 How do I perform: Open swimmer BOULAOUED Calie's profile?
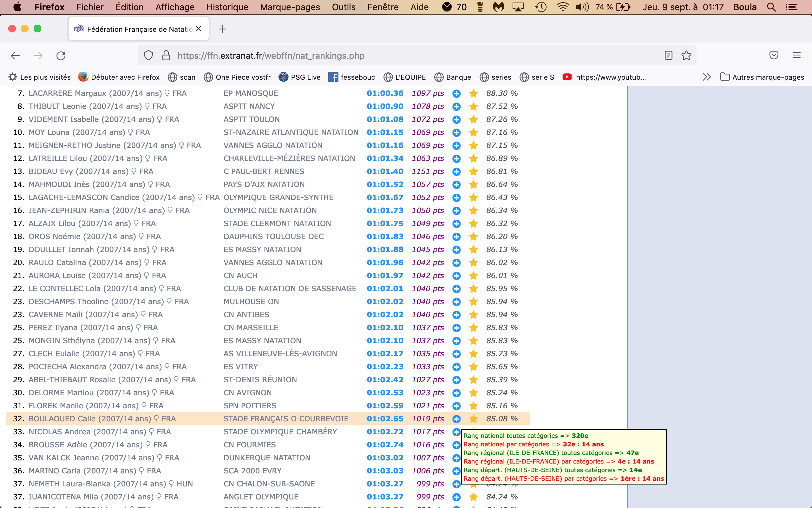(x=90, y=419)
